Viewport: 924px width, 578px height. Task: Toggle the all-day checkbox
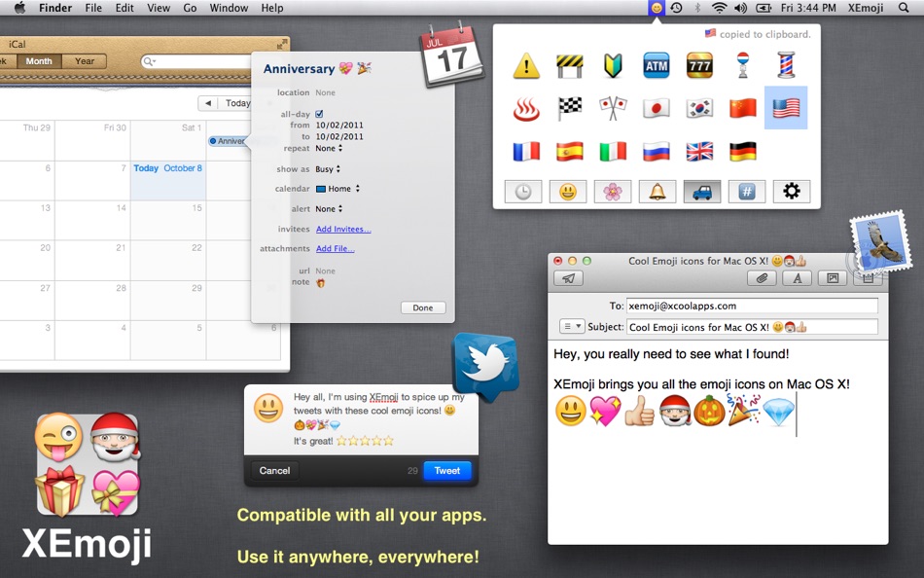point(319,114)
